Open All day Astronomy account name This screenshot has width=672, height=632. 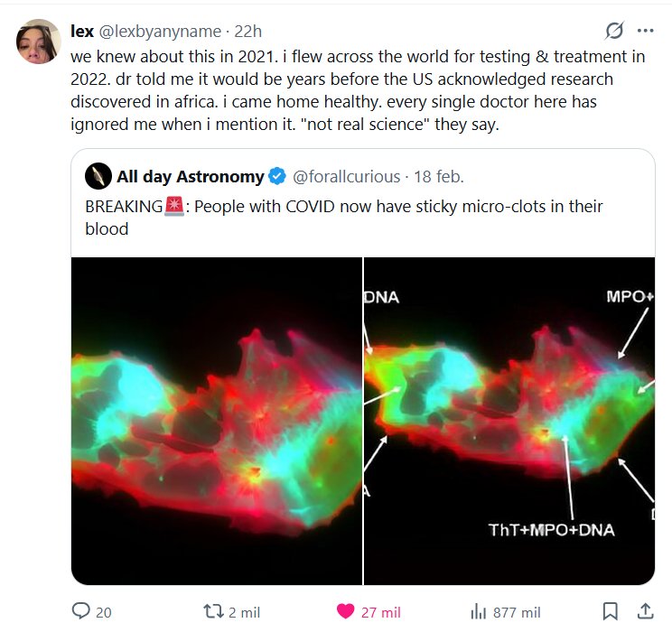(190, 176)
